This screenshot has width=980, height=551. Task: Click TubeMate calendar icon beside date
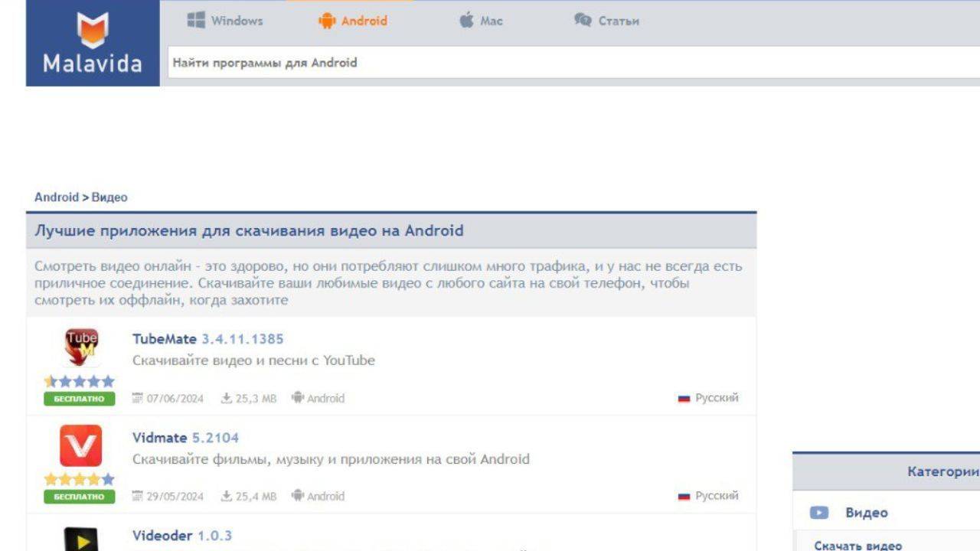click(138, 399)
